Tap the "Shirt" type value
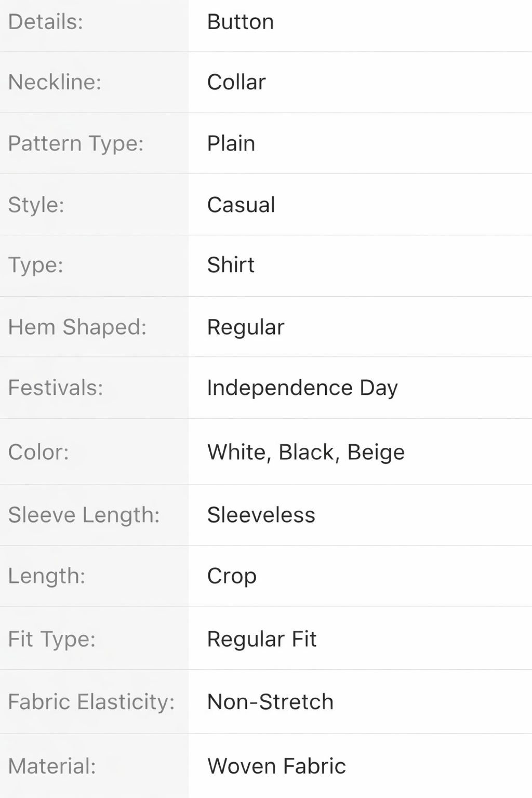 pos(231,265)
